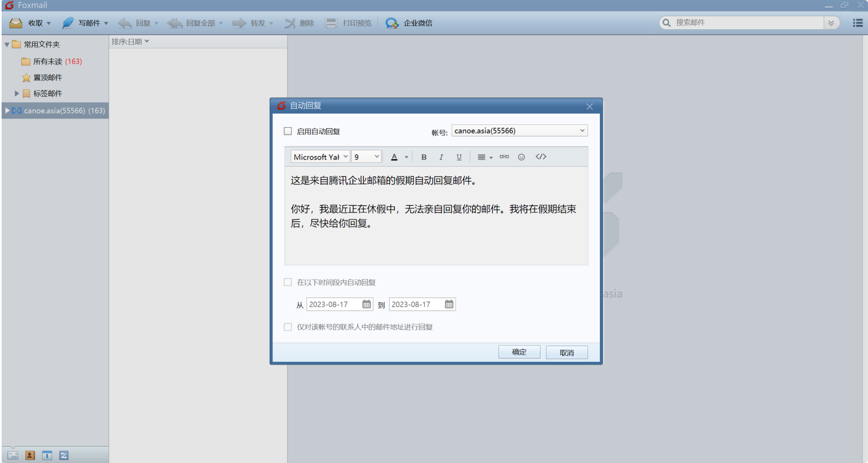Open contacts view in bottom bar
The image size is (868, 463).
coord(30,455)
